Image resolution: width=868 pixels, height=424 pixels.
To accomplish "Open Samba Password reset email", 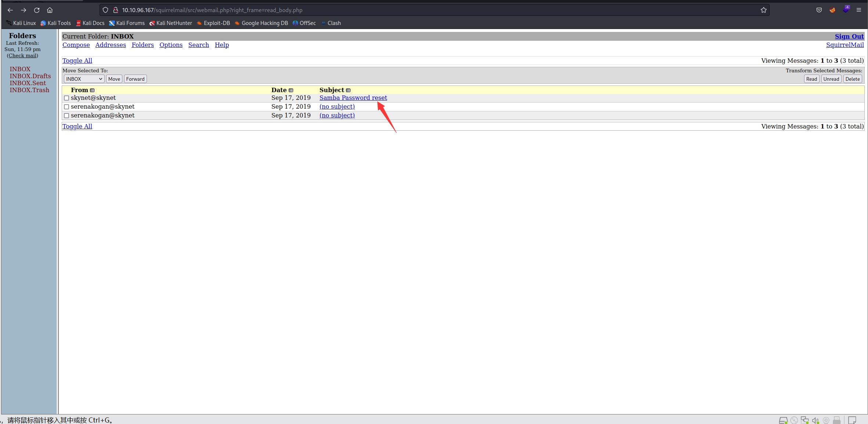I will (x=353, y=98).
